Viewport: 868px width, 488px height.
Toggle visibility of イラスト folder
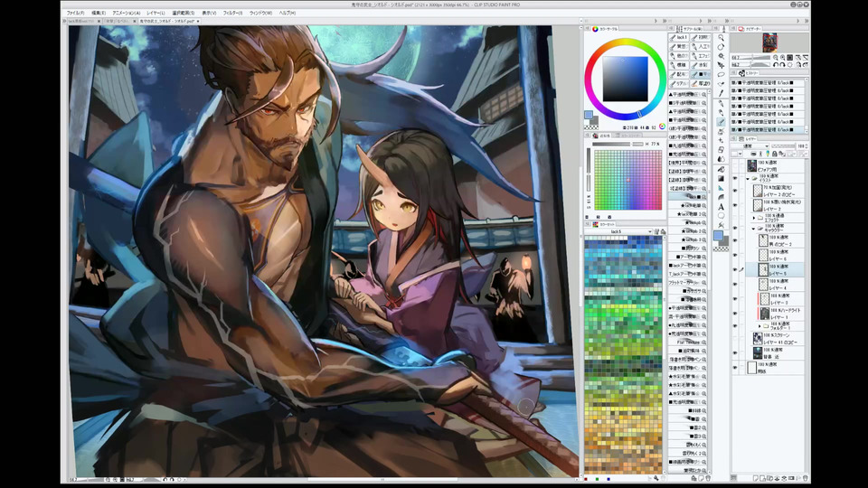coord(735,179)
